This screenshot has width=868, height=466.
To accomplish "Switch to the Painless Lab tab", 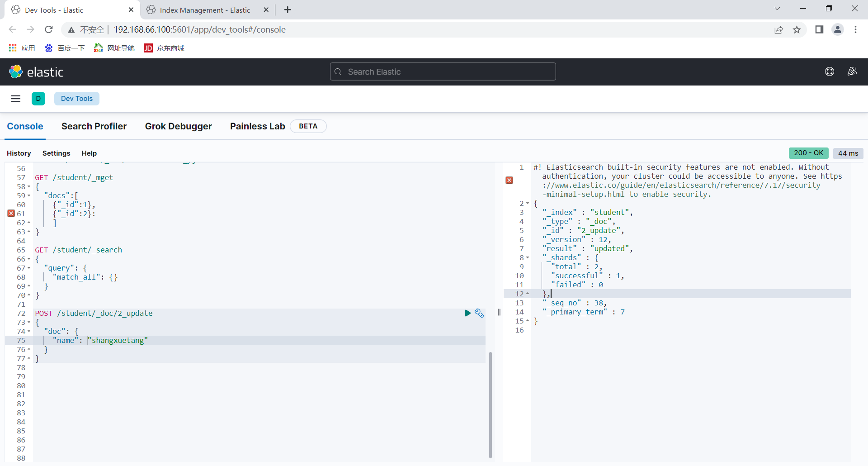I will [x=258, y=126].
